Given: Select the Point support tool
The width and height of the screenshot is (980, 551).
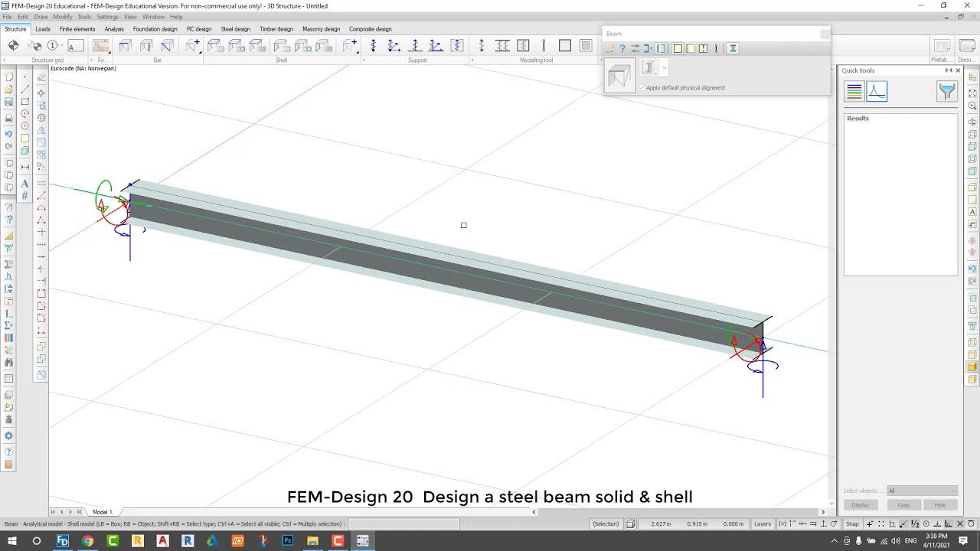Looking at the screenshot, I should point(373,46).
